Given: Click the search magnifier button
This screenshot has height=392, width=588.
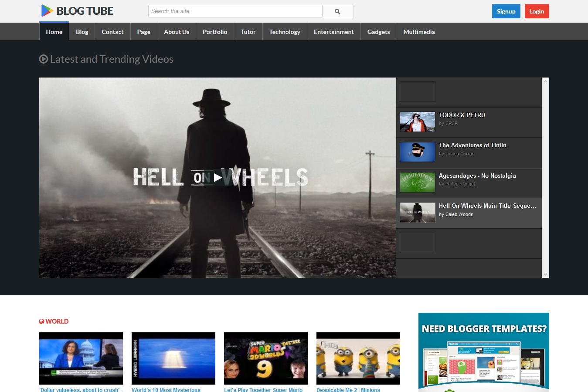Looking at the screenshot, I should tap(337, 11).
